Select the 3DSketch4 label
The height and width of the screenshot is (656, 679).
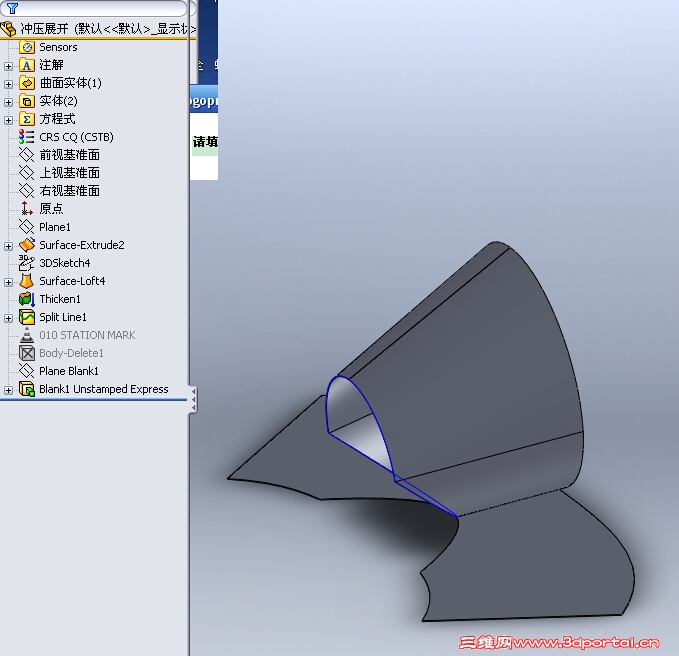(65, 263)
